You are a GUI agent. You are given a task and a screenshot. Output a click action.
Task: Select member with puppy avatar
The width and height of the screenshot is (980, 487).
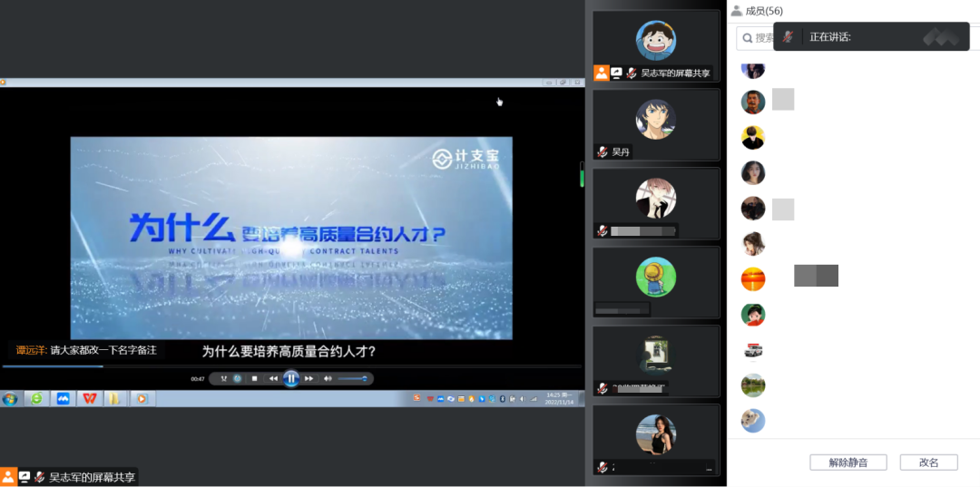753,420
